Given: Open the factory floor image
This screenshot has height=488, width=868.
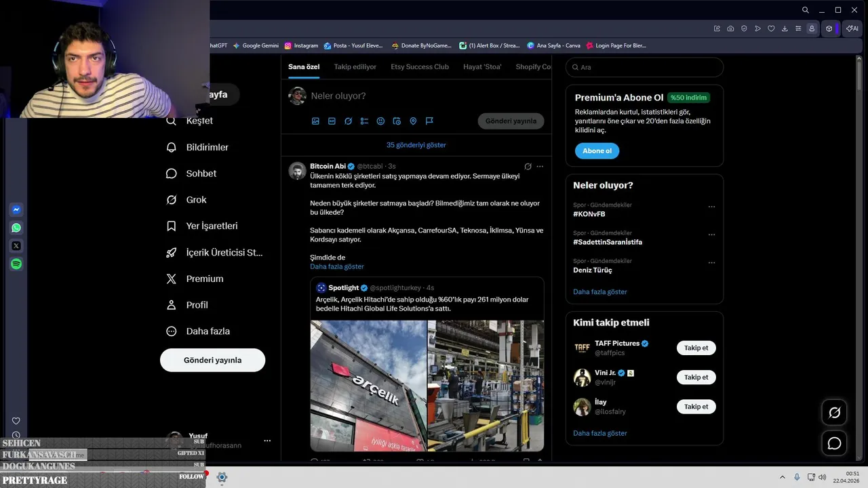Looking at the screenshot, I should (x=486, y=386).
